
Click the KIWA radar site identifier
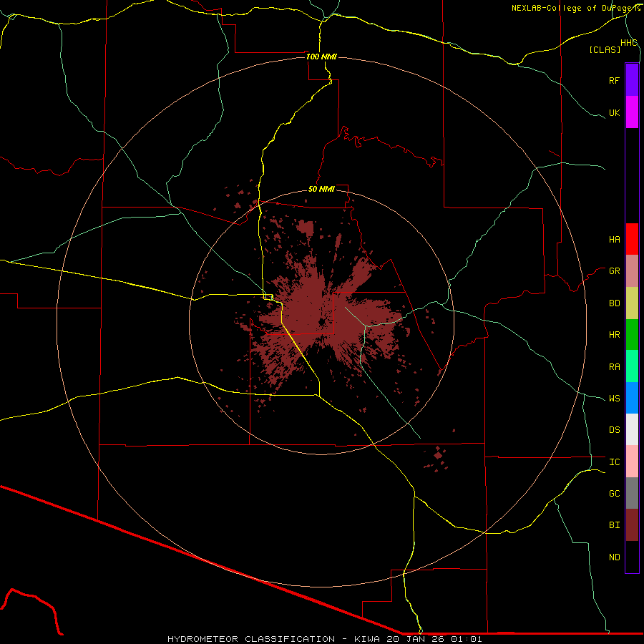pyautogui.click(x=369, y=639)
